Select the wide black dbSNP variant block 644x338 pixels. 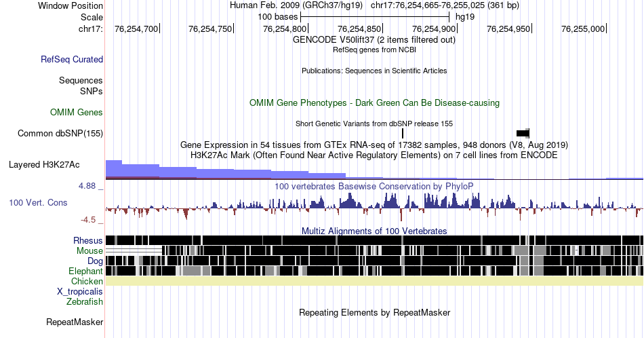click(x=523, y=133)
